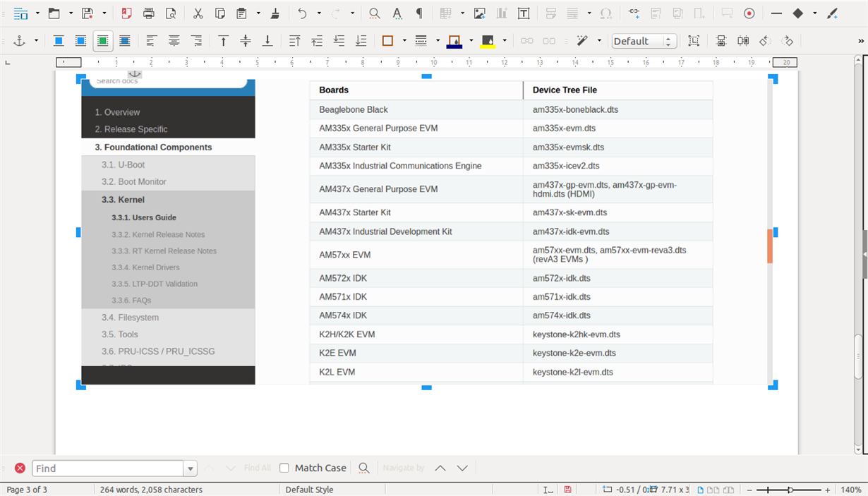868x496 pixels.
Task: Open the border Line Style control
Action: tap(421, 41)
